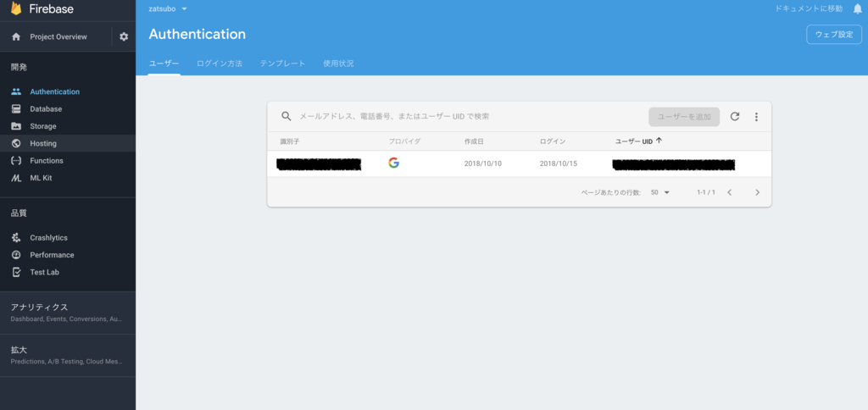Image resolution: width=868 pixels, height=410 pixels.
Task: Click the ユーザーを追加 button
Action: 684,117
